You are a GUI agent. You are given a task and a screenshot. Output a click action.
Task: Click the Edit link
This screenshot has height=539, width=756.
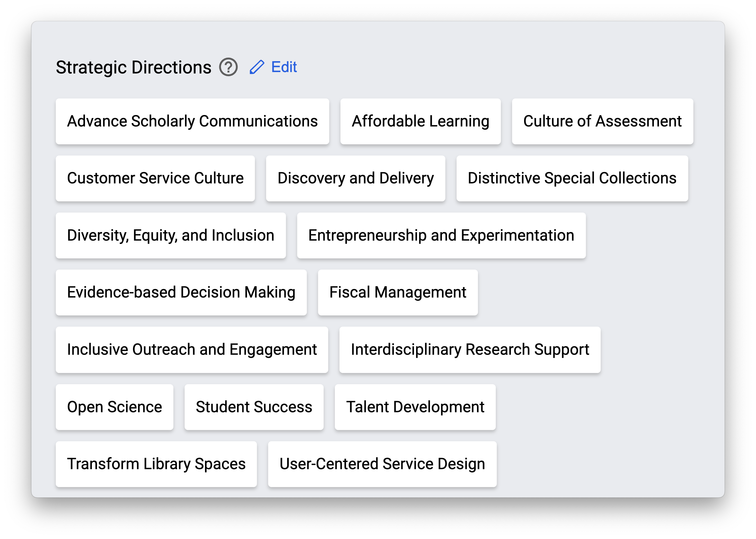tap(284, 67)
